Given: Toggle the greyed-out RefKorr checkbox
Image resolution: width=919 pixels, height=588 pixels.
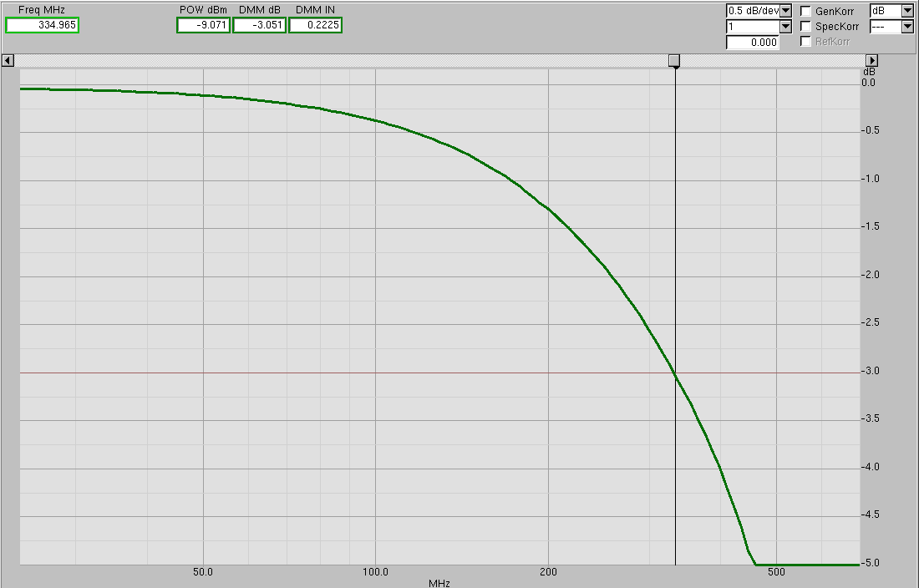Looking at the screenshot, I should [x=806, y=42].
